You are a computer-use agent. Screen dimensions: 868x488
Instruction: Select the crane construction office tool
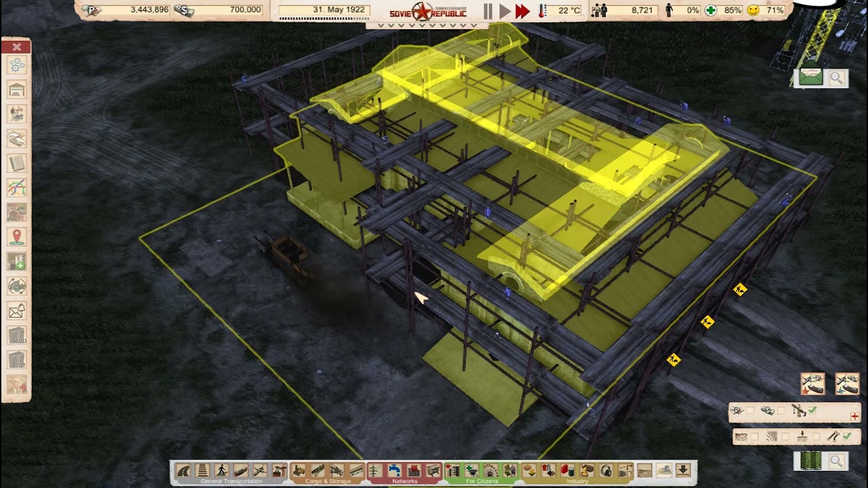tap(625, 470)
